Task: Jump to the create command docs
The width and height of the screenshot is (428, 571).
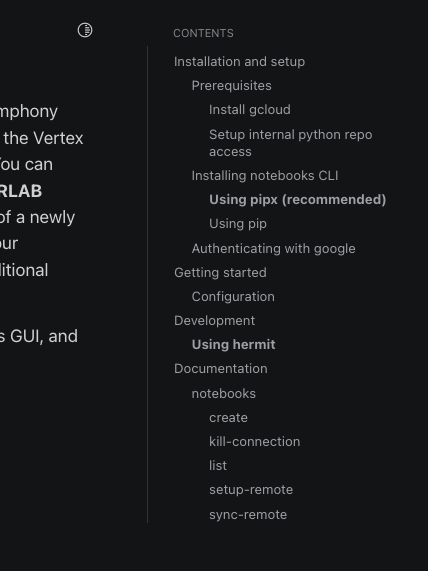Action: 228,417
